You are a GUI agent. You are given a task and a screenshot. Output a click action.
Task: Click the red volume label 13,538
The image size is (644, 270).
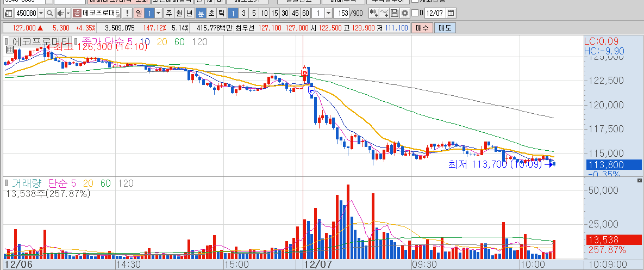(614, 240)
